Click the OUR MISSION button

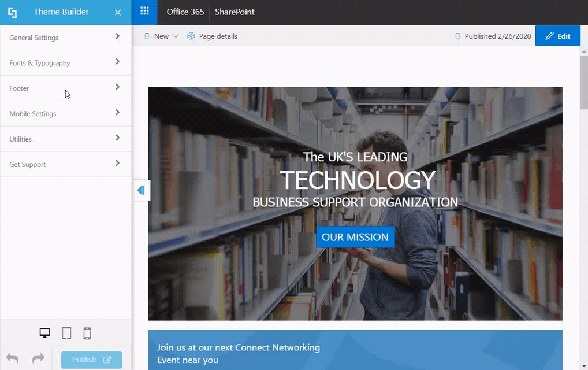pos(355,237)
